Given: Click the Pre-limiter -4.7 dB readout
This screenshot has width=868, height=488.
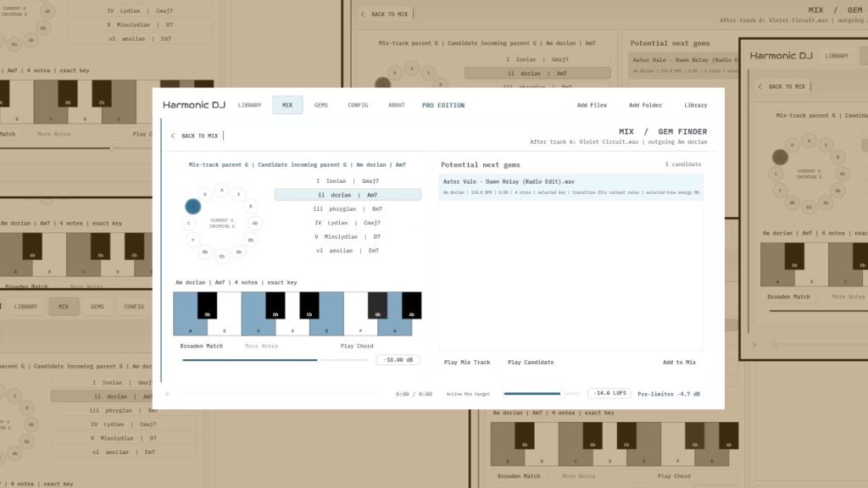Looking at the screenshot, I should [669, 394].
